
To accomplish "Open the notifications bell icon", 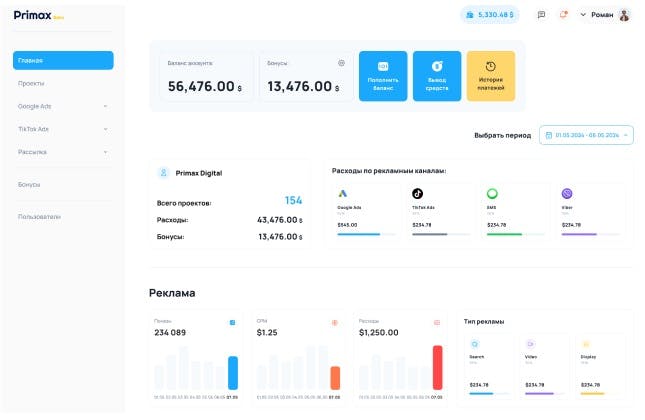I will 563,15.
